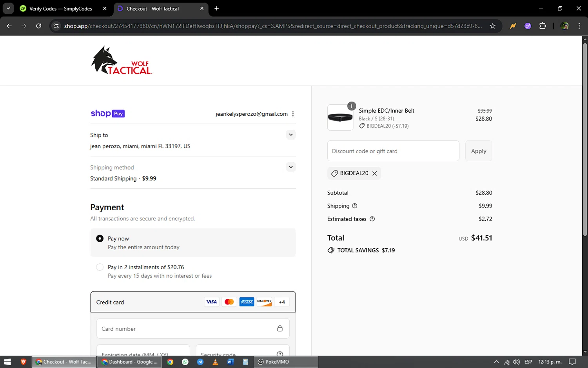Reload the checkout page
This screenshot has width=588, height=368.
[x=38, y=26]
